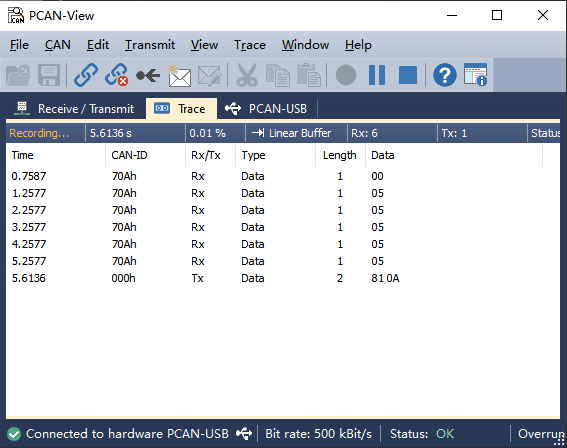
Task: Open help with the question mark icon
Action: (x=444, y=75)
